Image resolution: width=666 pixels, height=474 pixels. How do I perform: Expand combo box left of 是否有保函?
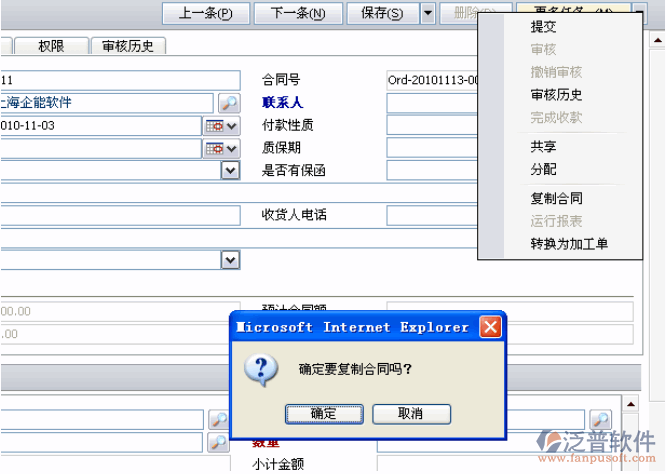pyautogui.click(x=231, y=171)
